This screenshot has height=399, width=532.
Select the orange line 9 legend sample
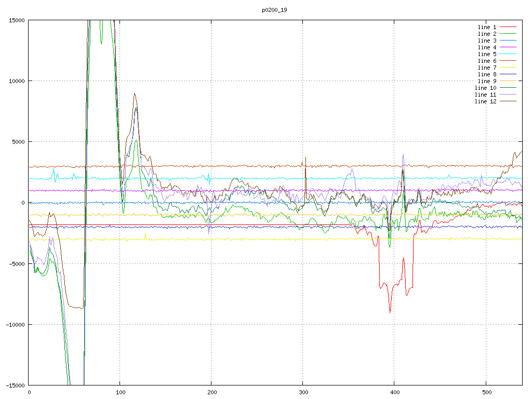[x=508, y=81]
